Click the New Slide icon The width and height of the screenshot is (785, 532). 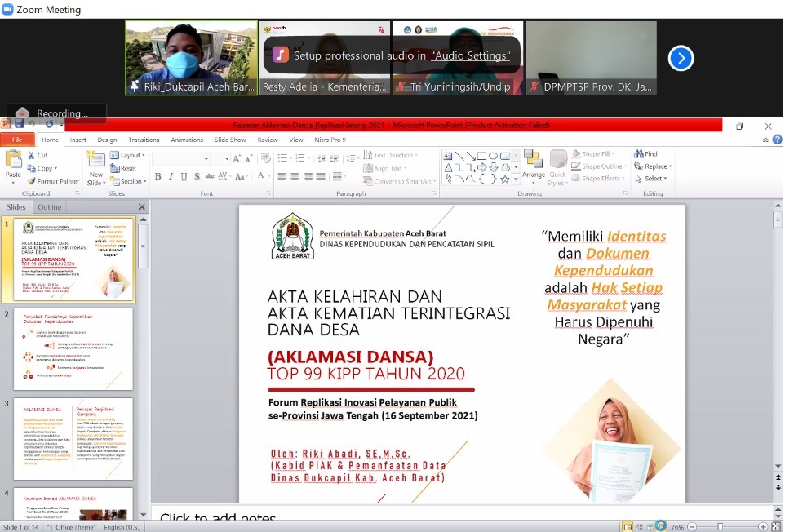95,160
